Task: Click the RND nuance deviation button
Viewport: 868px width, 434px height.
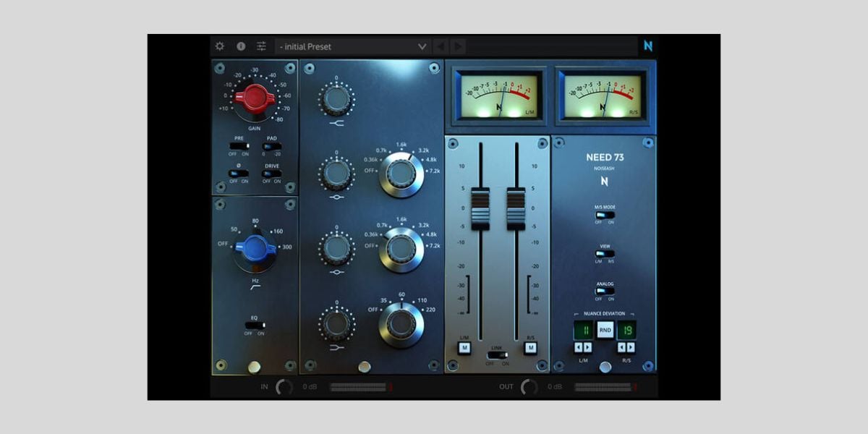Action: point(605,331)
